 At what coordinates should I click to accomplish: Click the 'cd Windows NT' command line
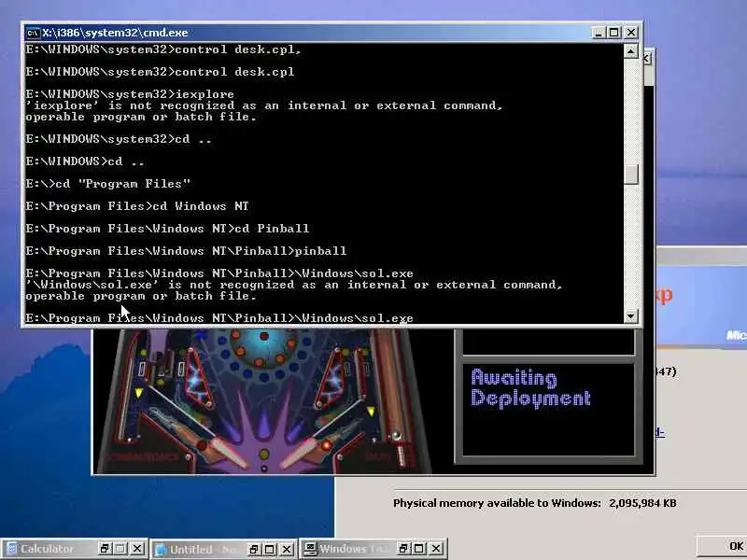137,206
